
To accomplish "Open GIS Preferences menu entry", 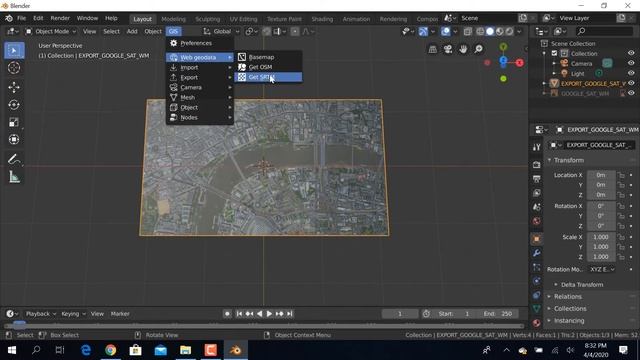I will tap(200, 43).
